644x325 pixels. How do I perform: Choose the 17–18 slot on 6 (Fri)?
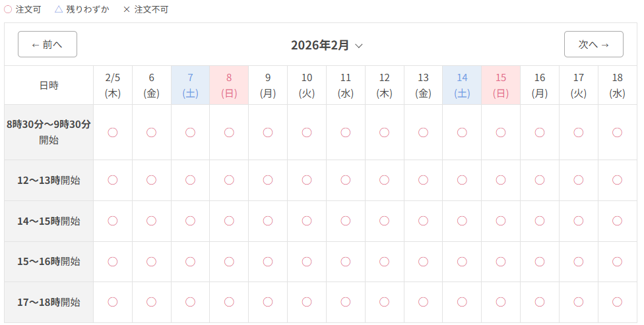151,302
